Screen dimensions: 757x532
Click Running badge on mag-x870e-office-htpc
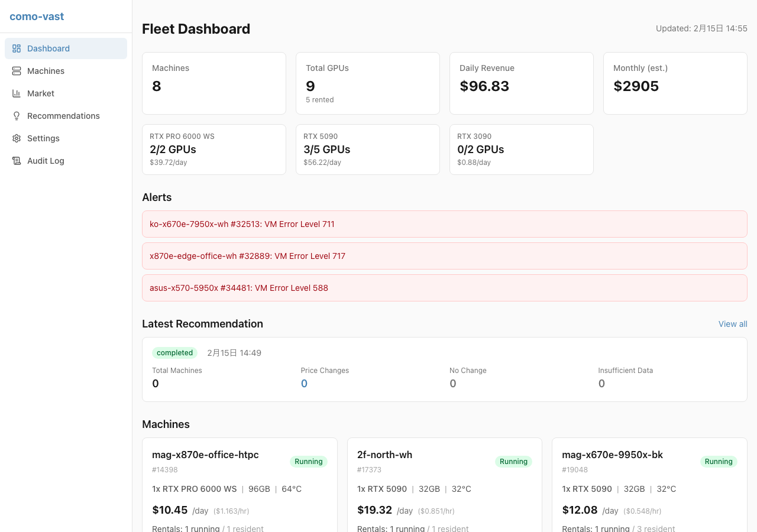tap(309, 462)
